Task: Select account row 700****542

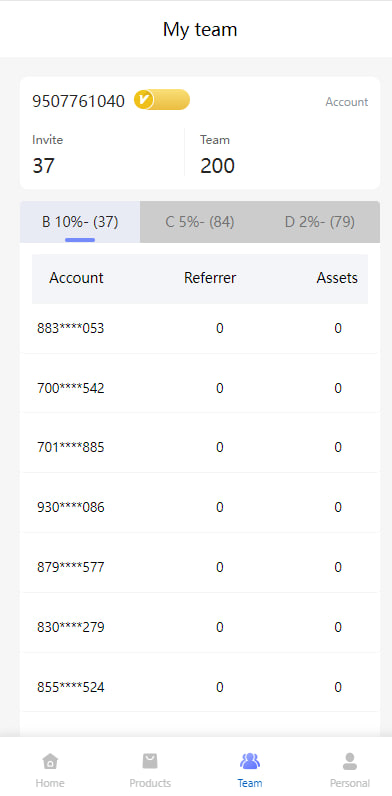Action: [200, 388]
